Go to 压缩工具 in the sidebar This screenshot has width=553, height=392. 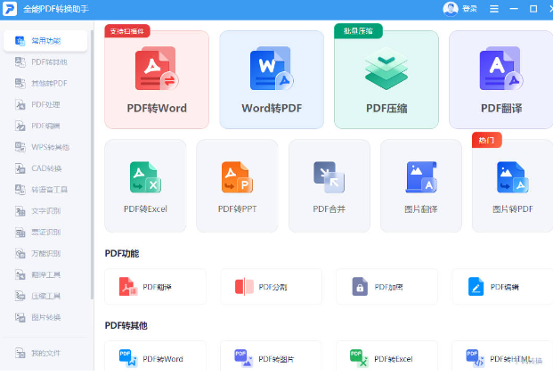point(45,296)
